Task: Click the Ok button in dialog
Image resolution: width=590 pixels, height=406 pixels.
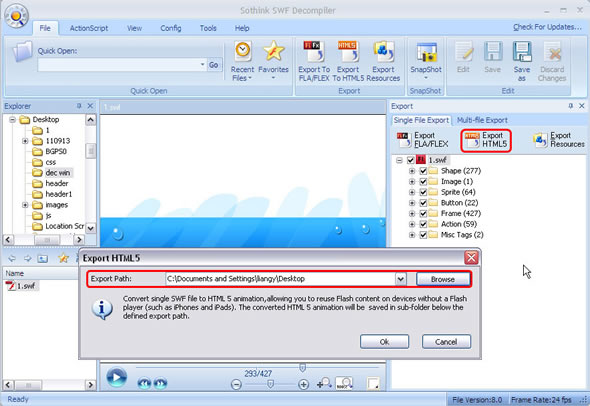Action: tap(384, 342)
